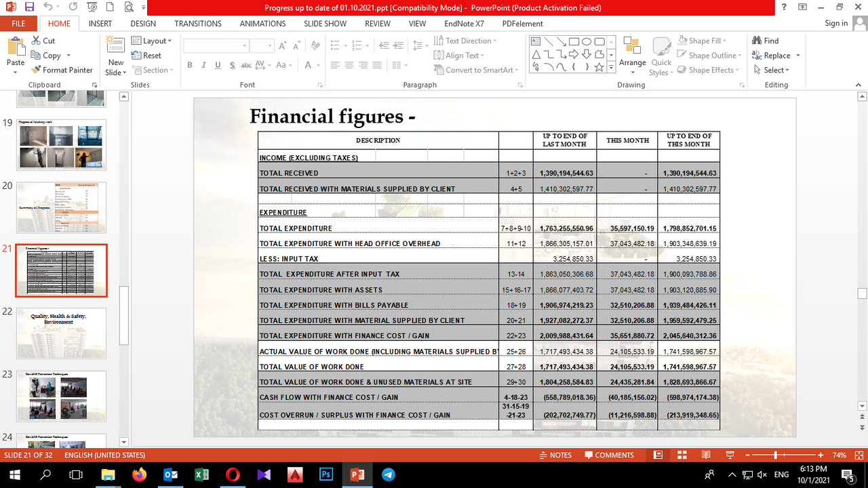This screenshot has height=488, width=868.
Task: Click zoom out minus button
Action: coord(749,455)
